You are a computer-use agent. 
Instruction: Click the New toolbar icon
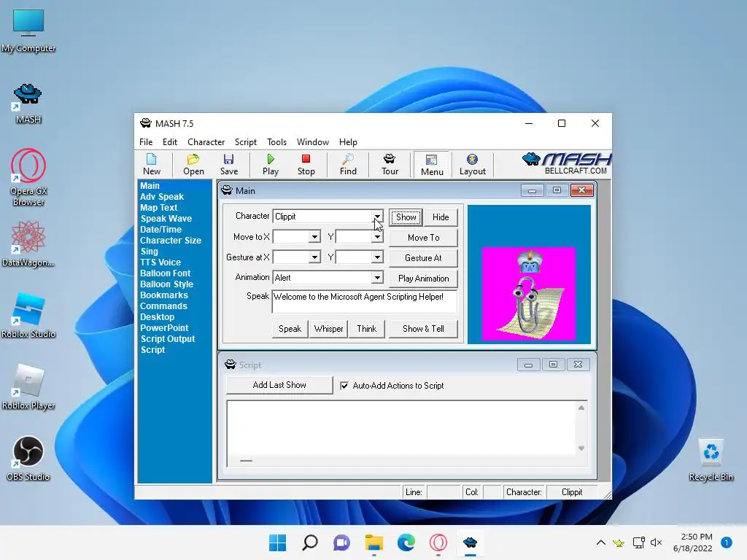click(152, 165)
